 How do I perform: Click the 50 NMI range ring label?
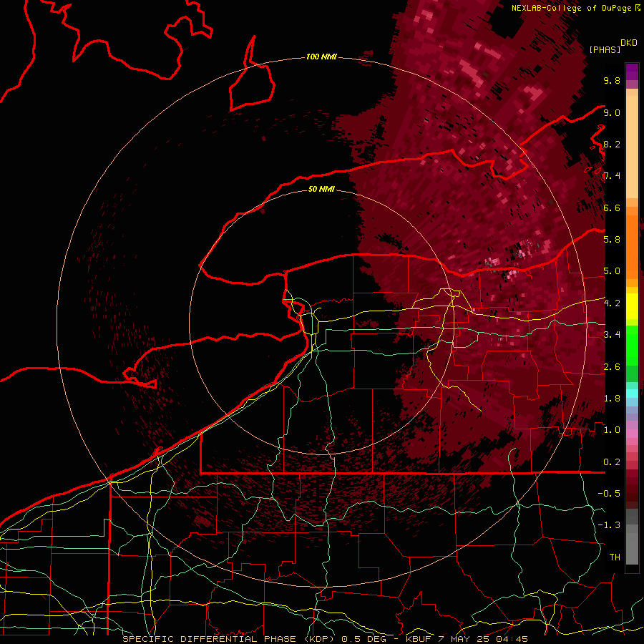pyautogui.click(x=321, y=189)
